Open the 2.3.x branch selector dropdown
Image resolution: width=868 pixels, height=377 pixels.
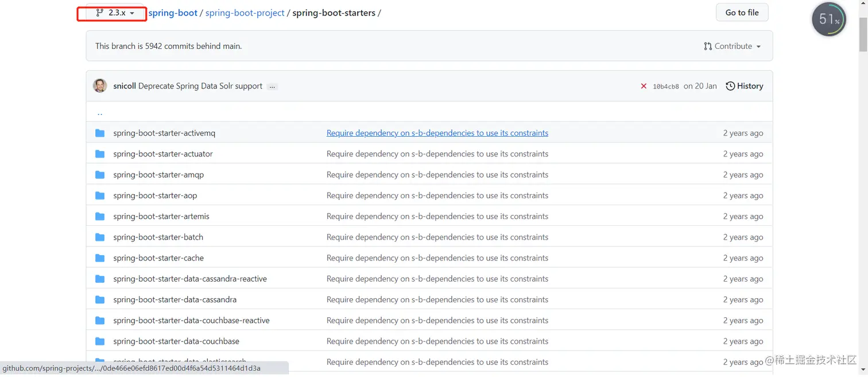[x=115, y=13]
